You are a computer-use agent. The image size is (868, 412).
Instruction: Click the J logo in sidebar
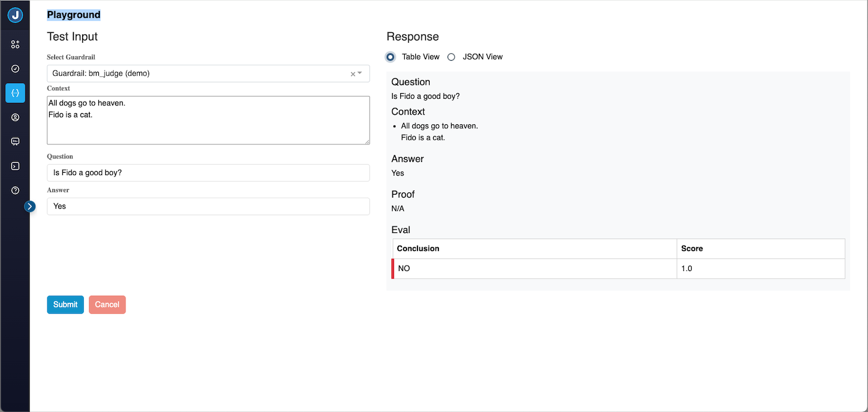(x=15, y=15)
